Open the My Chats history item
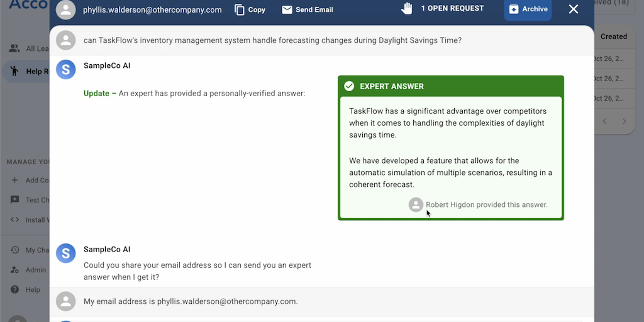644x322 pixels. click(x=15, y=250)
